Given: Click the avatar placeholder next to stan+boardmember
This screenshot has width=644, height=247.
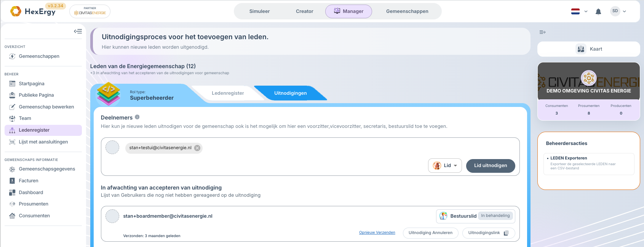Looking at the screenshot, I should 112,216.
